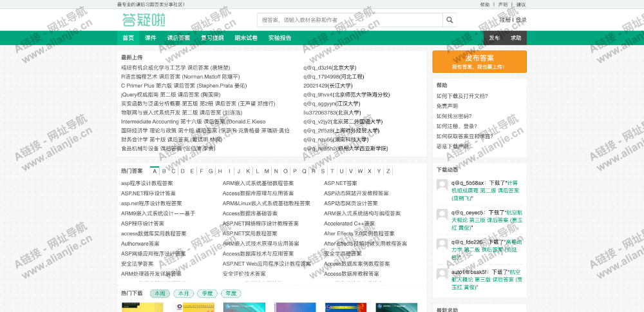Click uploader 20021429(长江大学)
The image size is (644, 312).
click(328, 86)
